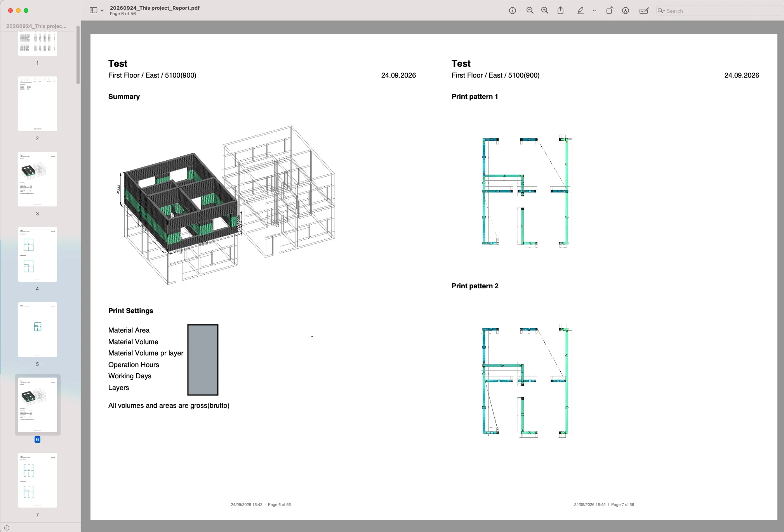The image size is (784, 532).
Task: Select page 3 thumbnail
Action: (38, 179)
